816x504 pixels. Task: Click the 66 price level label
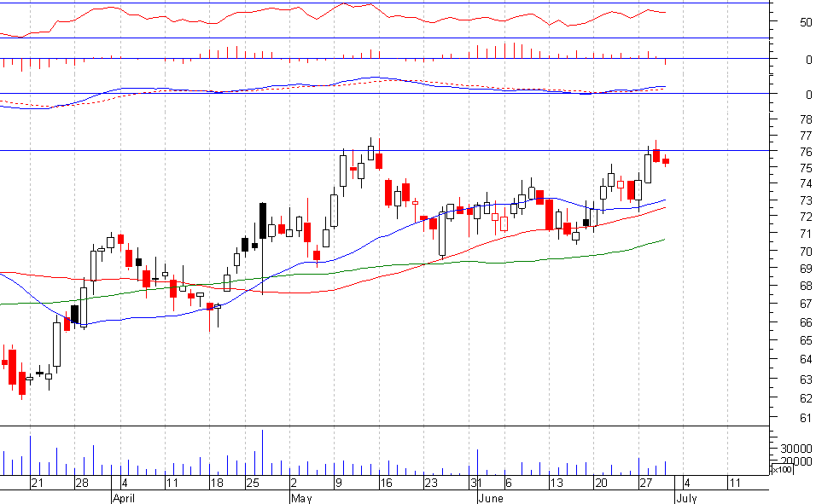(806, 322)
